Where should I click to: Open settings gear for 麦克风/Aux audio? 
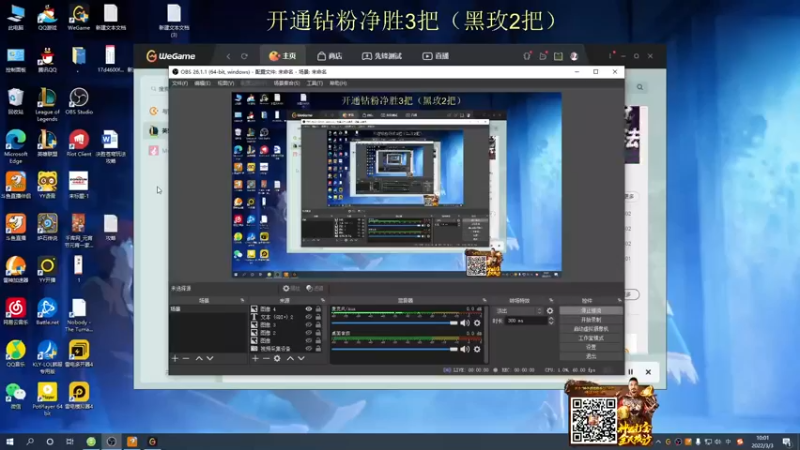[477, 323]
